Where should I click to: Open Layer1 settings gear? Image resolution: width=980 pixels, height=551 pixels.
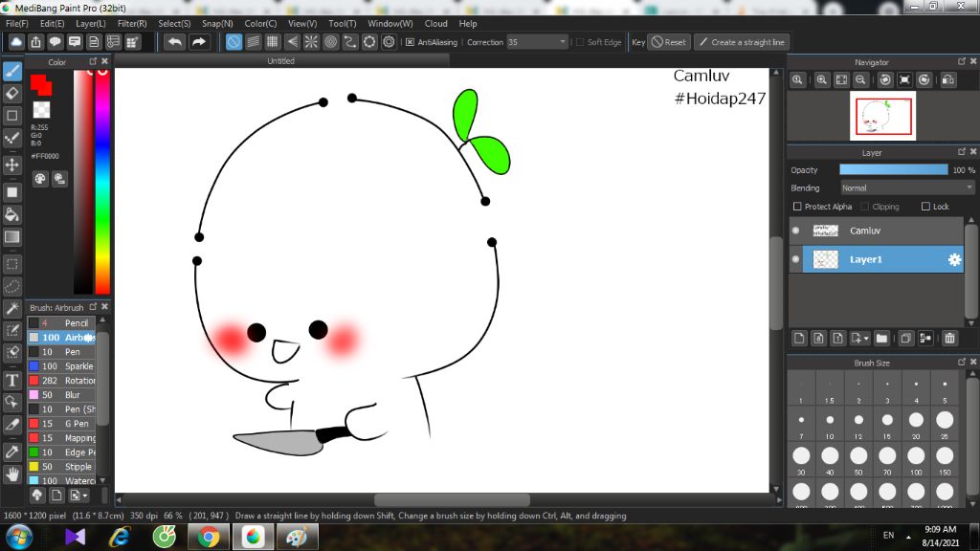(954, 259)
